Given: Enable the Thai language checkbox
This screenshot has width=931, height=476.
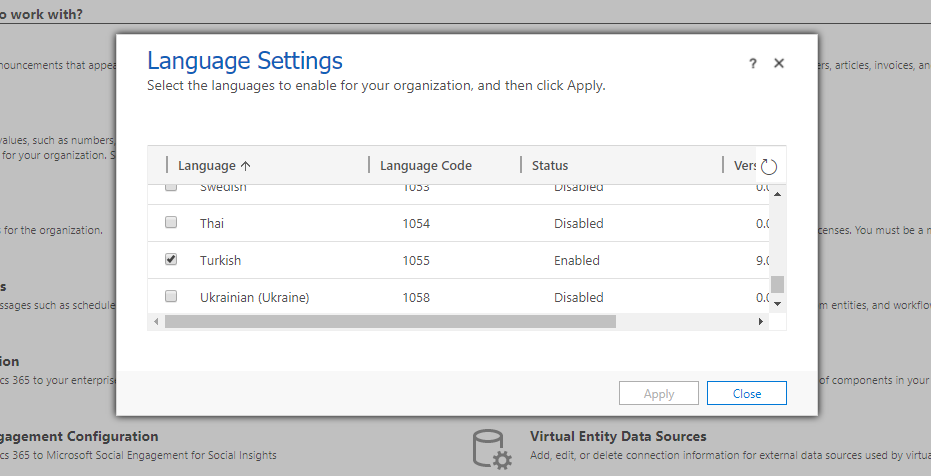Looking at the screenshot, I should (171, 222).
